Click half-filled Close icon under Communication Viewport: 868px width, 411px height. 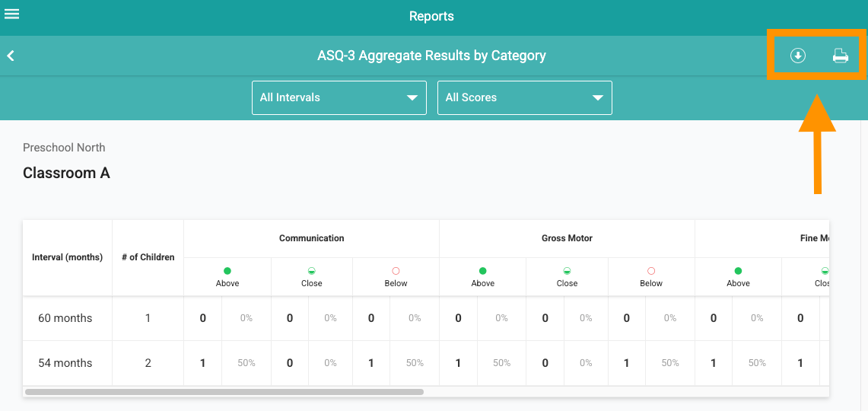click(x=312, y=271)
